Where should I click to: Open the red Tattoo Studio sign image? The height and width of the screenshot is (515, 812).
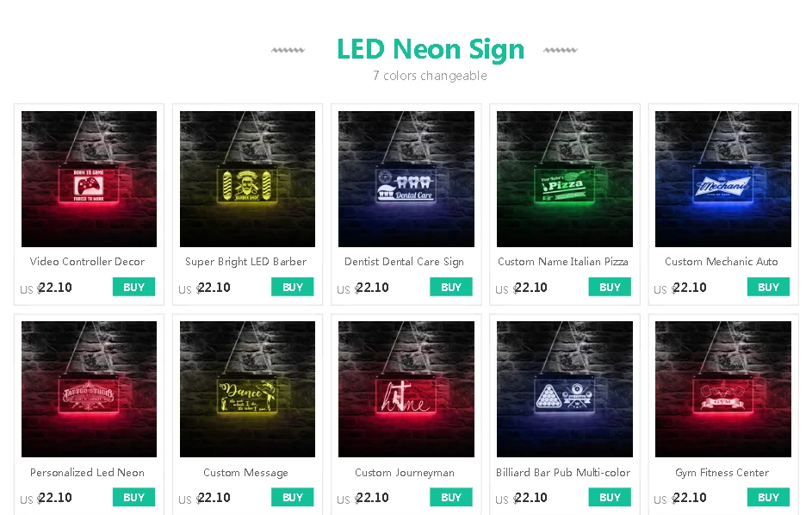(x=89, y=389)
